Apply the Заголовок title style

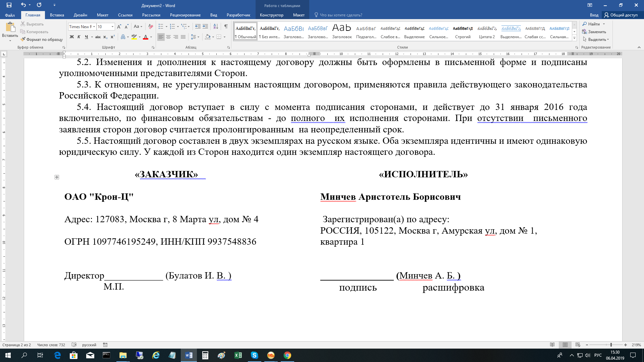click(342, 32)
